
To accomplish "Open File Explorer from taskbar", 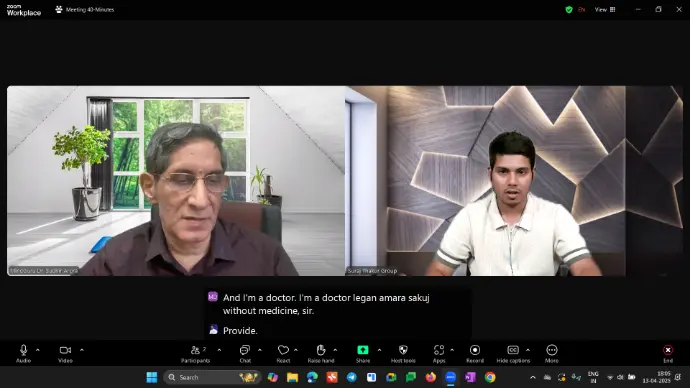I will (293, 377).
